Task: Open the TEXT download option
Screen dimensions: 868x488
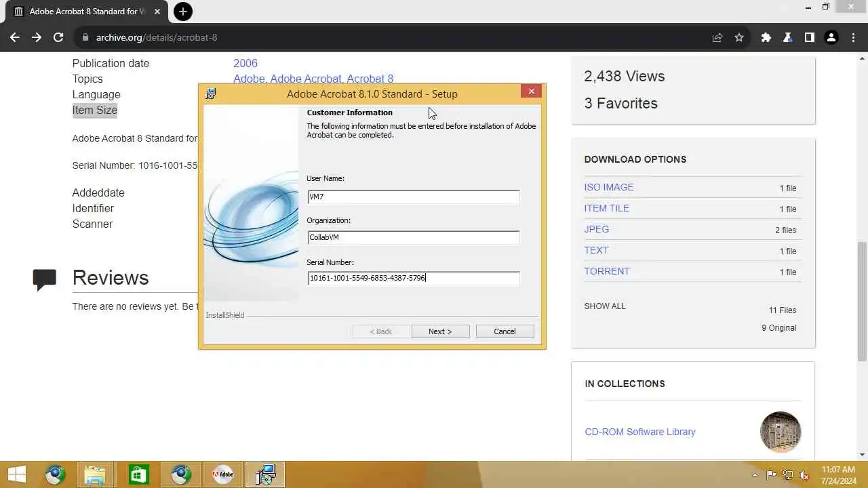Action: click(596, 250)
